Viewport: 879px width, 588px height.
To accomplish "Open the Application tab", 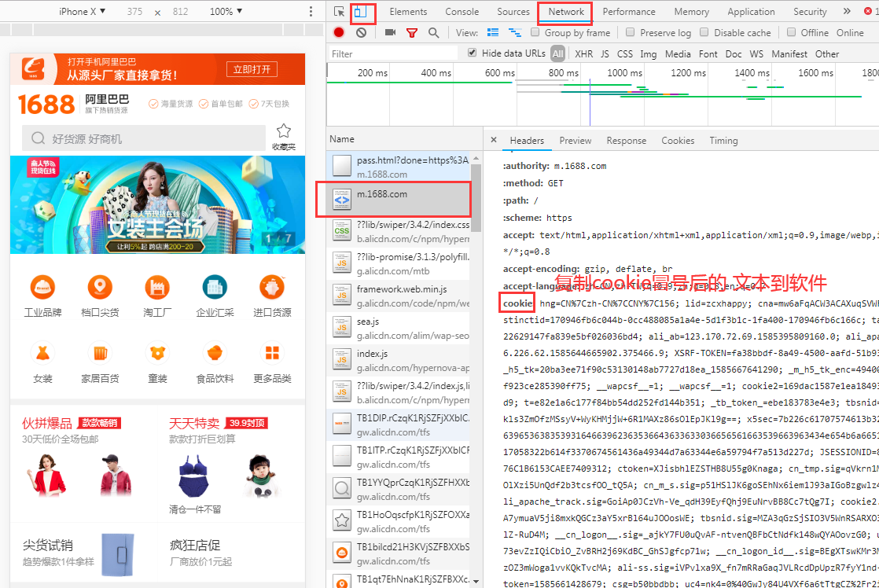I will coord(751,11).
